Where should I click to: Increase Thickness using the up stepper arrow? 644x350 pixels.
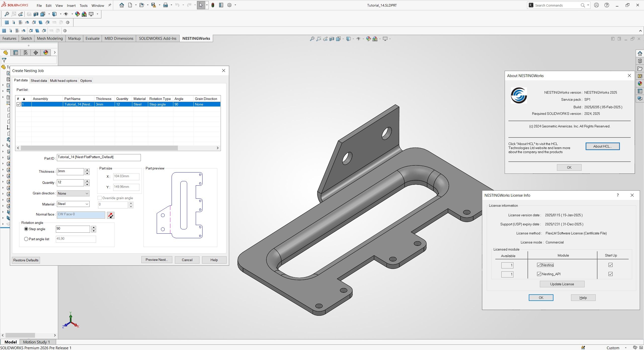tap(87, 170)
